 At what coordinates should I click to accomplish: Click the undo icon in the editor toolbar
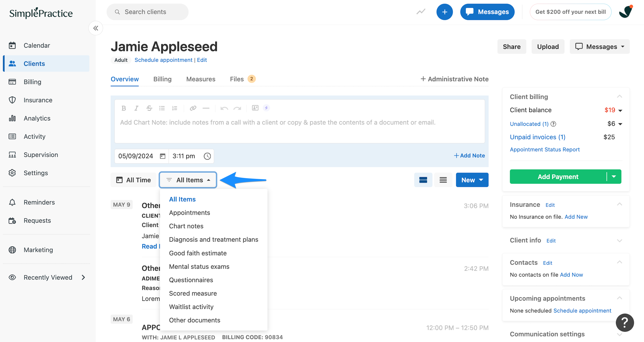point(224,108)
